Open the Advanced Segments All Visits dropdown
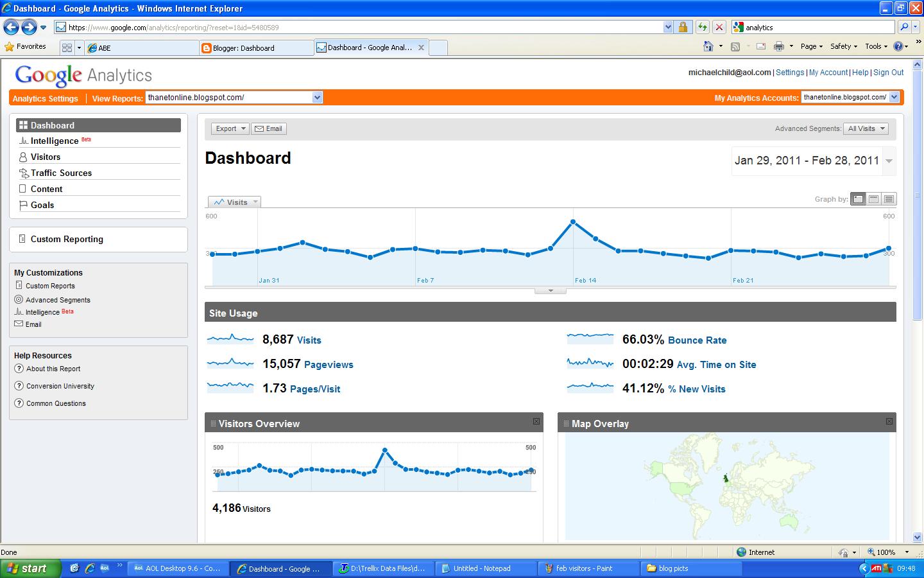924x578 pixels. [866, 128]
